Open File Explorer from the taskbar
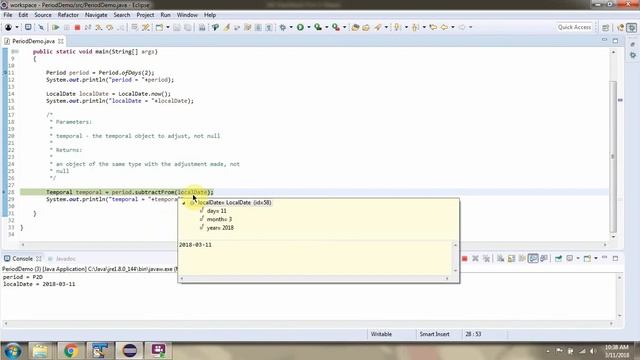 (40, 351)
